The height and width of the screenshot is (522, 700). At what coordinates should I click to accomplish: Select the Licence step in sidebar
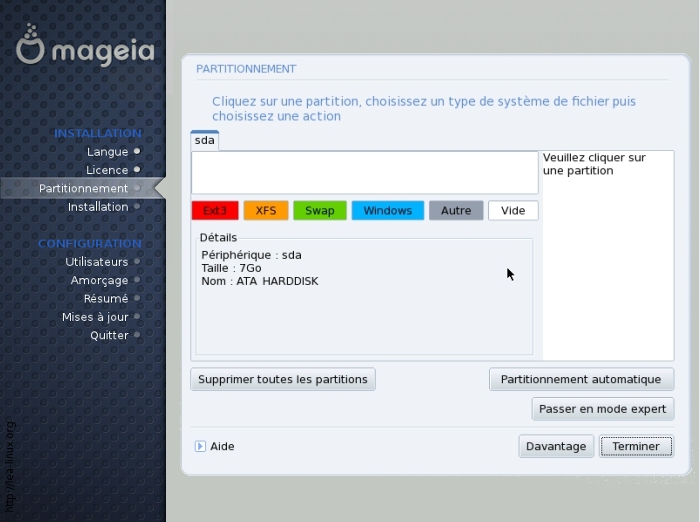(107, 171)
